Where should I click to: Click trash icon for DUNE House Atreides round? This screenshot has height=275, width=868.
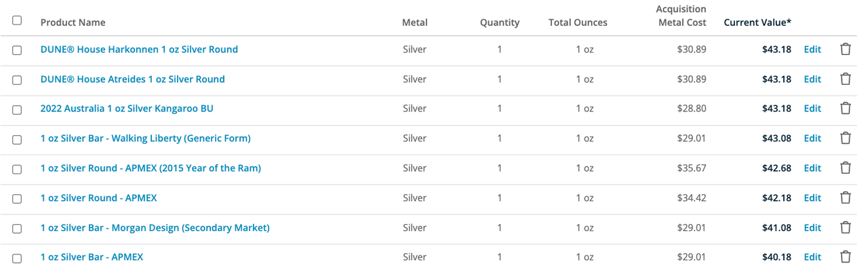pyautogui.click(x=846, y=79)
